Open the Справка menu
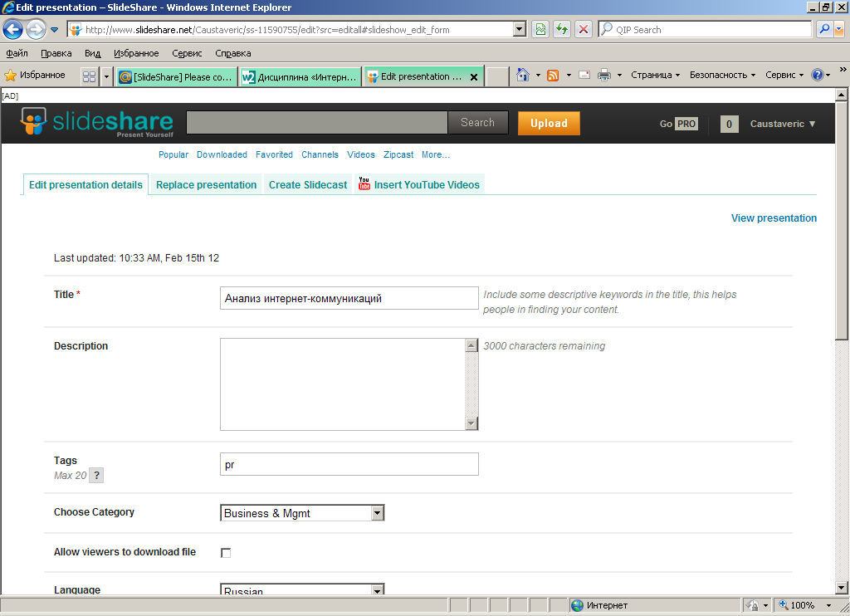Viewport: 850px width, 616px height. [233, 53]
